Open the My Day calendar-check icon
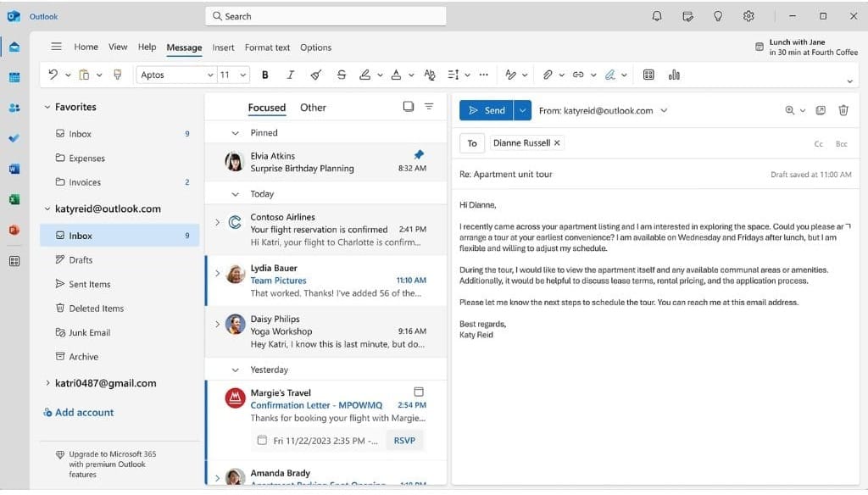 (687, 16)
